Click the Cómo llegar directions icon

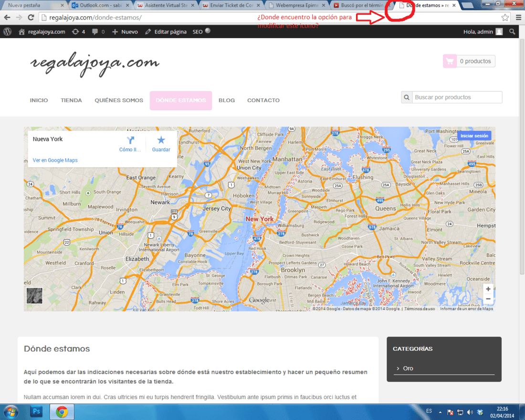(x=130, y=140)
